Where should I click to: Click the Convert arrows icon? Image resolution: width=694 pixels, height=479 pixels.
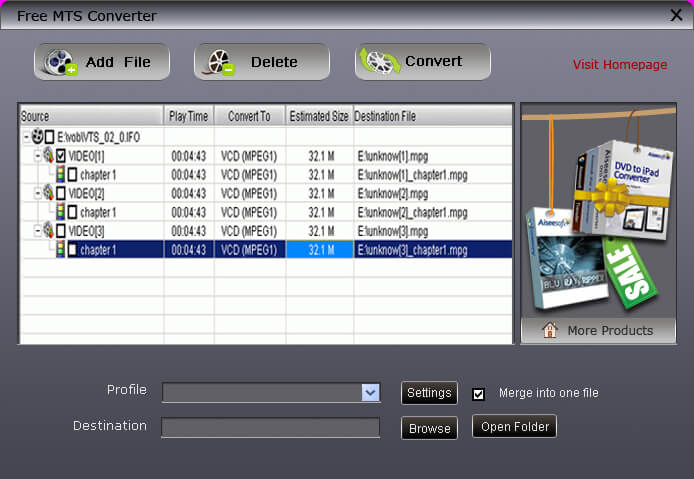click(380, 62)
